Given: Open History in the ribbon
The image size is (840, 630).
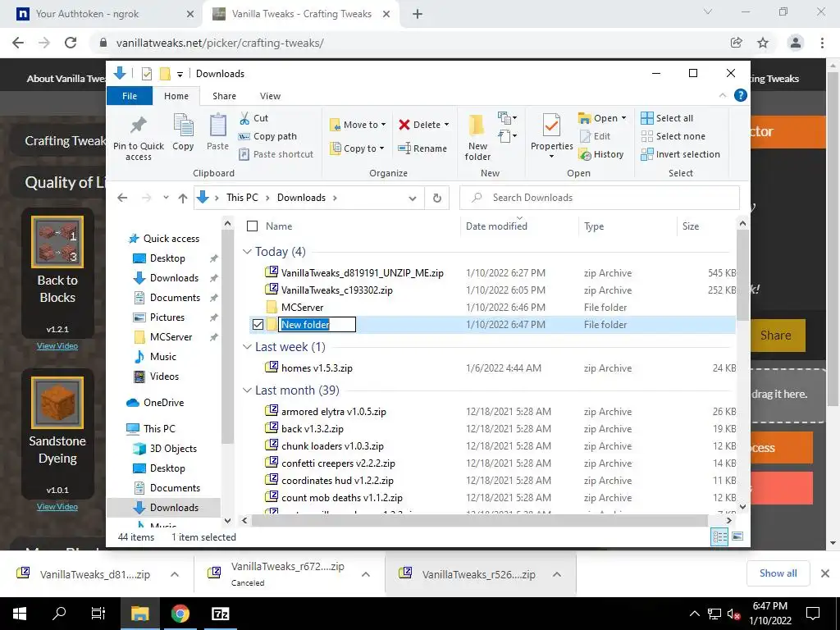Looking at the screenshot, I should [601, 154].
